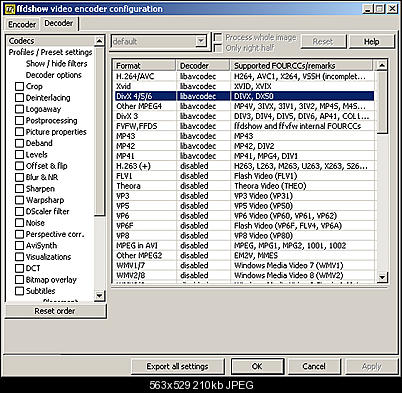The width and height of the screenshot is (402, 393).
Task: Click Supported FOURCCs/remarks column header
Action: (x=301, y=65)
